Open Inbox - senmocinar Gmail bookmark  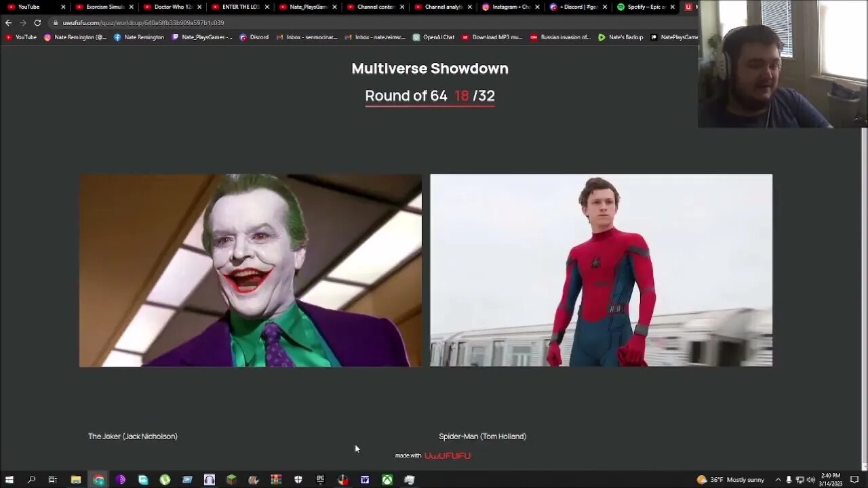pyautogui.click(x=307, y=37)
